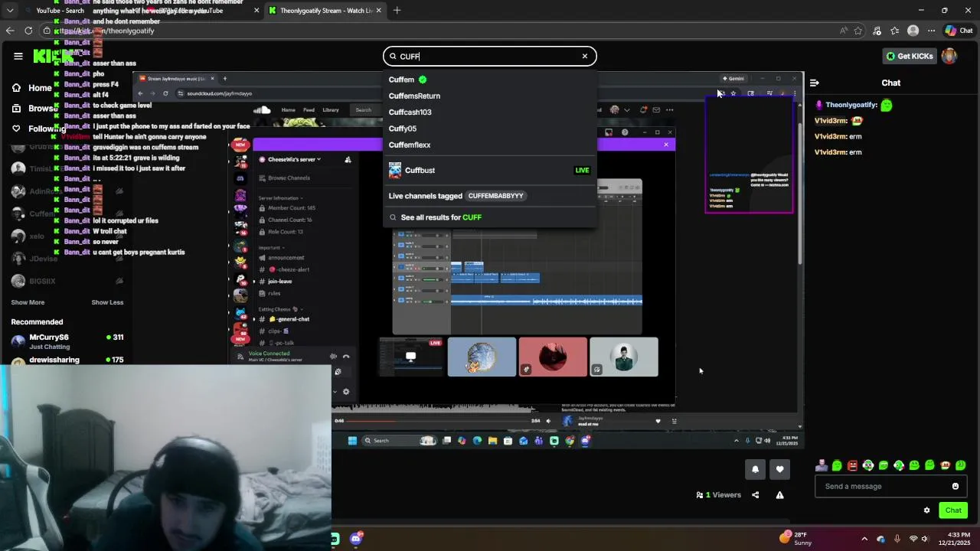The image size is (980, 551).
Task: Send the message with the green Chat button
Action: click(953, 510)
